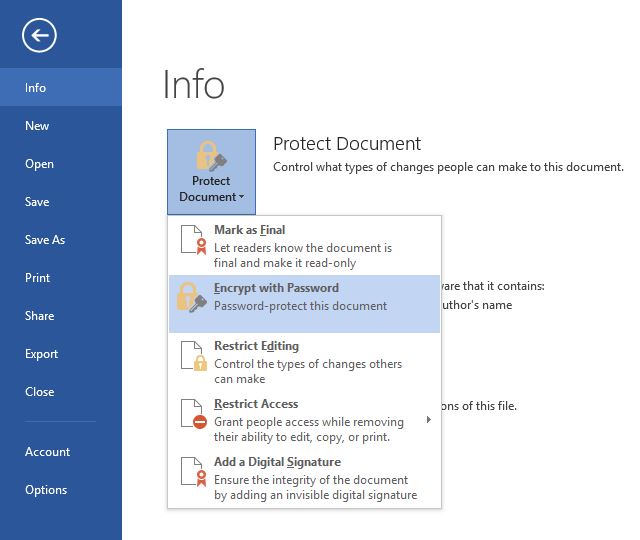Click the 'ons of this file.' text
This screenshot has width=640, height=540.
tap(479, 406)
